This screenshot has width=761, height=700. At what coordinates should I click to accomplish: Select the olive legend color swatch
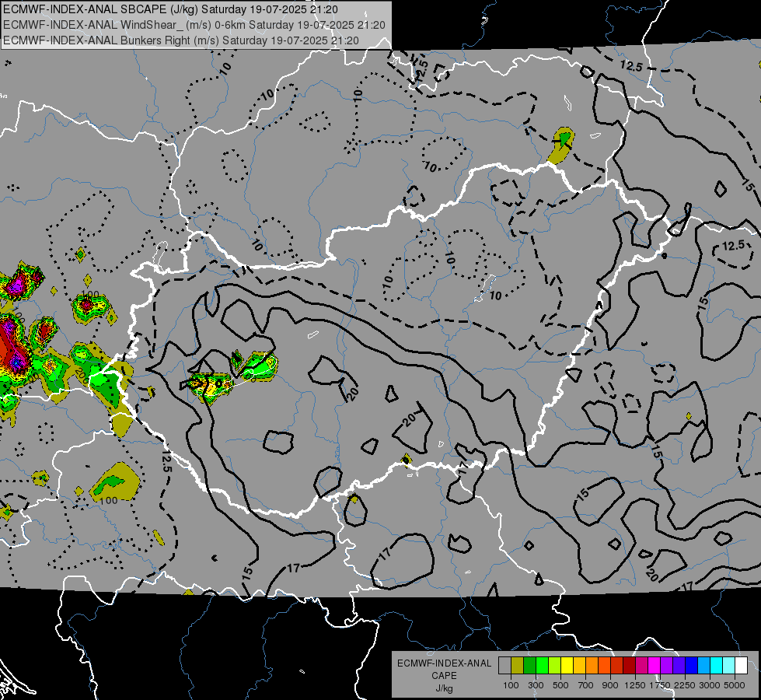pyautogui.click(x=518, y=666)
